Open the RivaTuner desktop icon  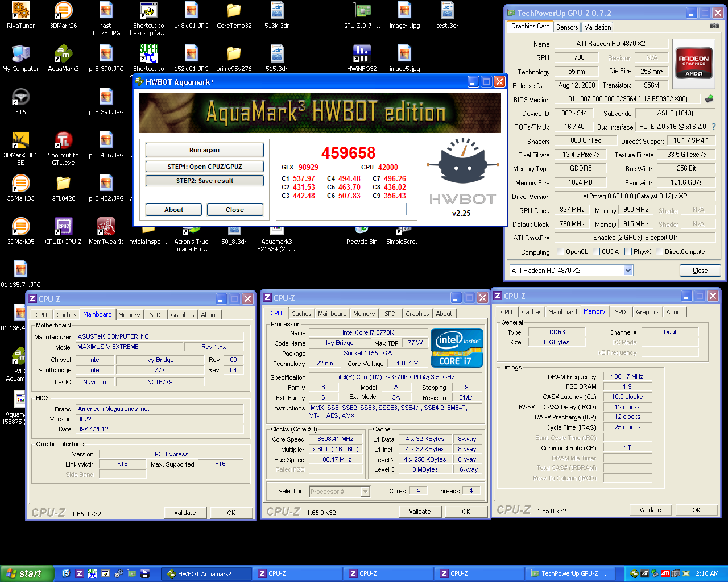tap(20, 15)
